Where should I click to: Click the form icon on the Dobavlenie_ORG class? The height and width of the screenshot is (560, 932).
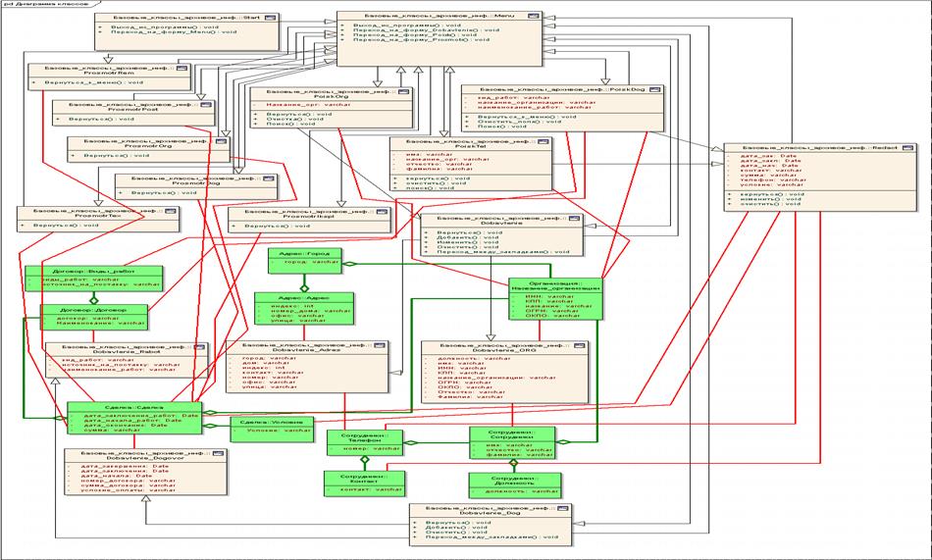579,345
